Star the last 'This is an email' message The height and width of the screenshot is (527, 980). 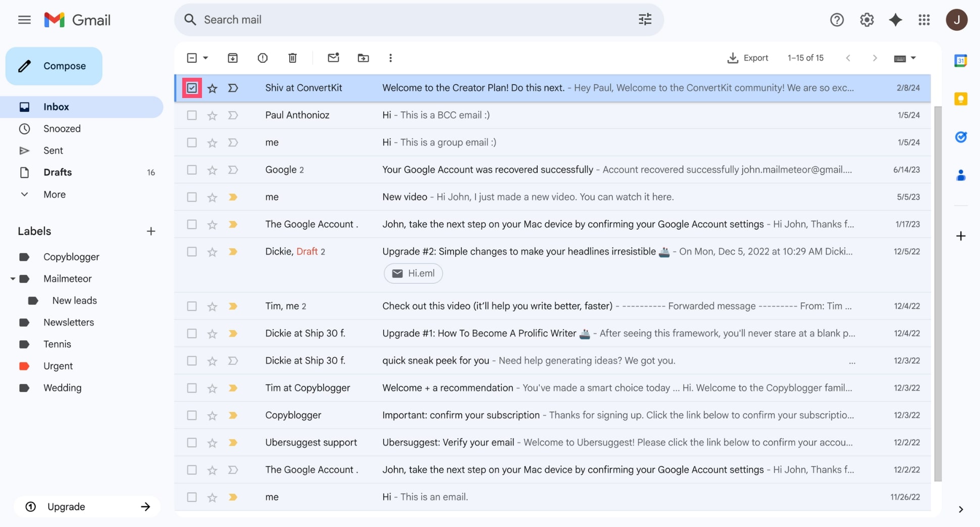click(x=212, y=498)
